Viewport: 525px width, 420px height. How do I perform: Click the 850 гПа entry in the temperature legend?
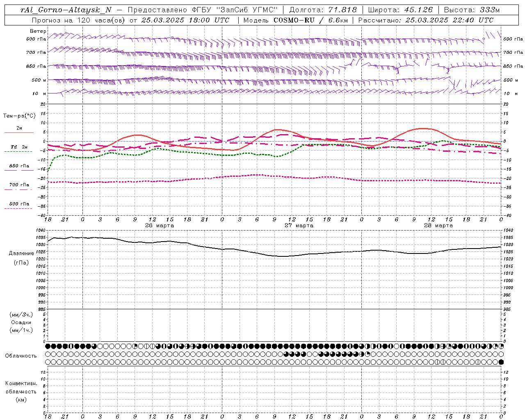19,167
